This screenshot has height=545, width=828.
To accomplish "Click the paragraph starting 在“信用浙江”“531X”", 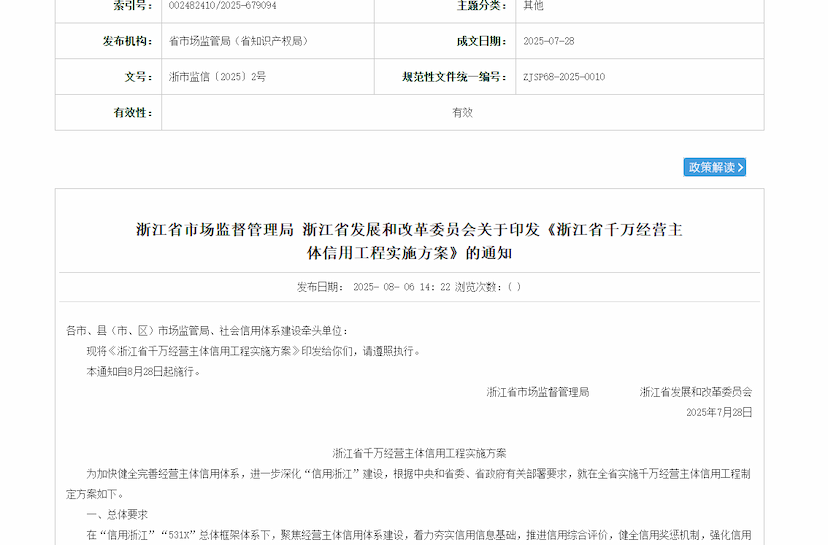I will pyautogui.click(x=419, y=535).
